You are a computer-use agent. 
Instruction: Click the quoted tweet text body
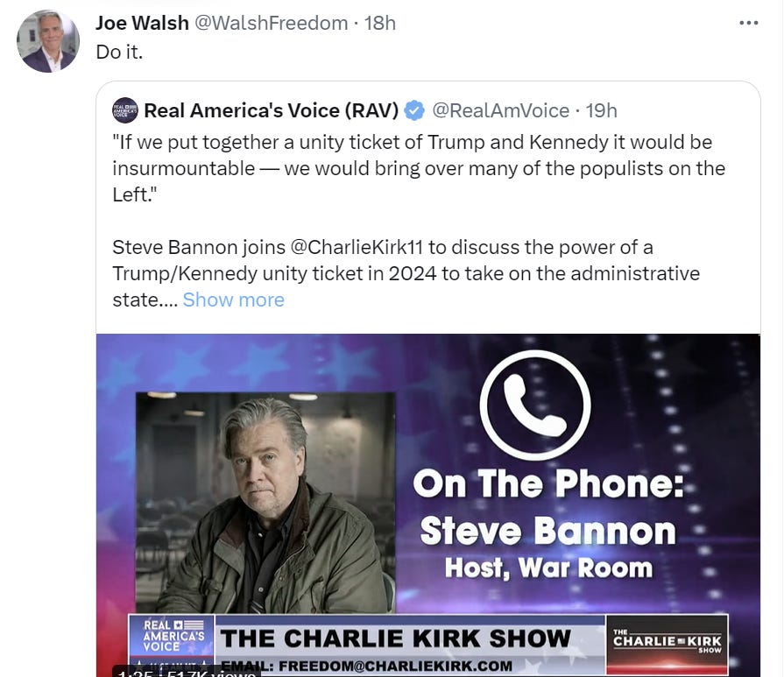click(x=419, y=221)
